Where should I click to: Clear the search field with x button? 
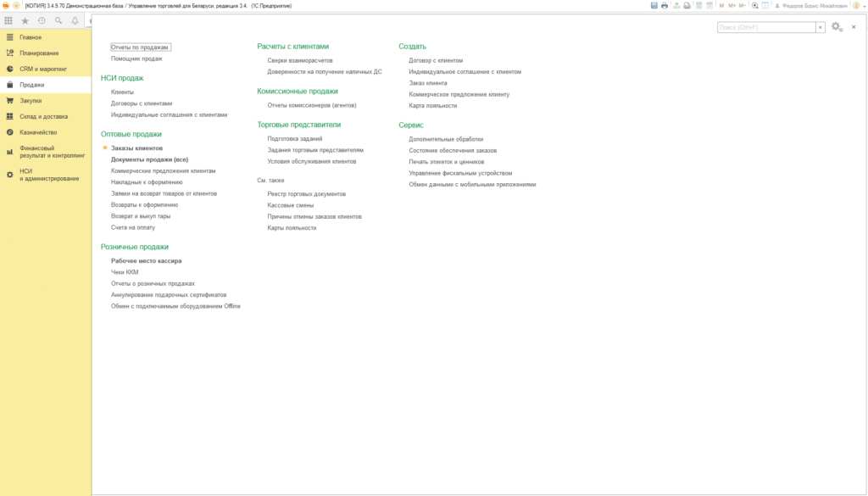click(821, 27)
